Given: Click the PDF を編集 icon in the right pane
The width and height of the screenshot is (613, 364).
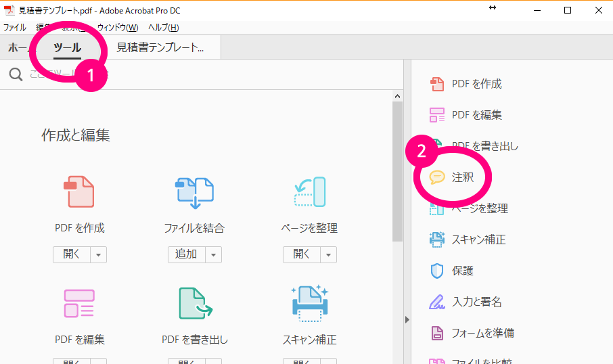Looking at the screenshot, I should (x=436, y=115).
